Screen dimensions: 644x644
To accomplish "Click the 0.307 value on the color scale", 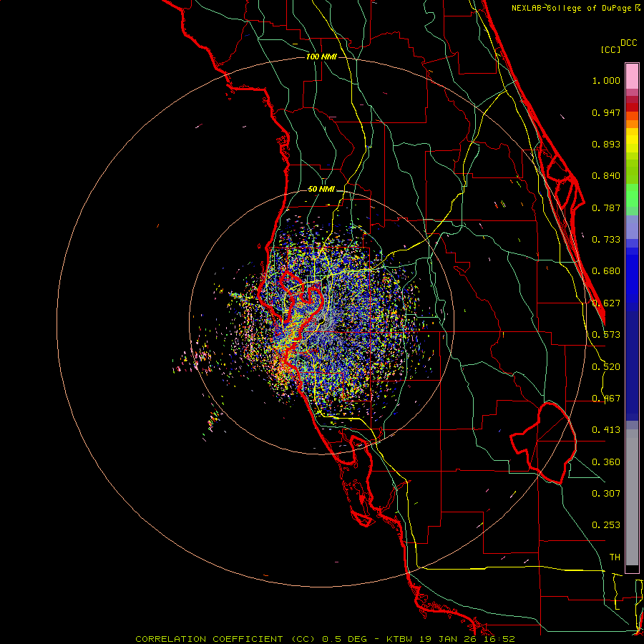I will (606, 494).
